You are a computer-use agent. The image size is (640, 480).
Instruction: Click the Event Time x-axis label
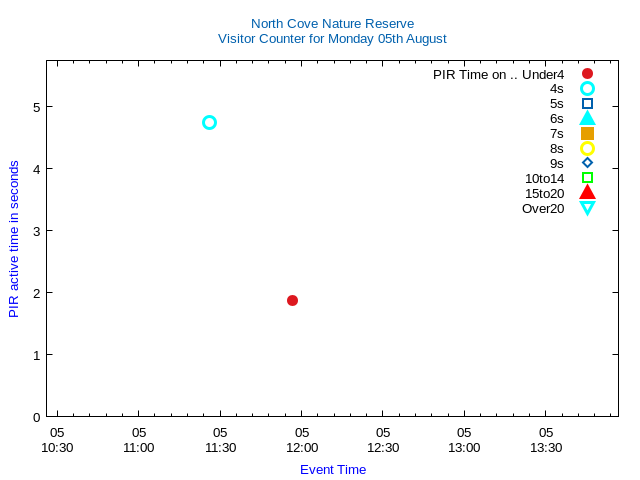click(x=332, y=470)
